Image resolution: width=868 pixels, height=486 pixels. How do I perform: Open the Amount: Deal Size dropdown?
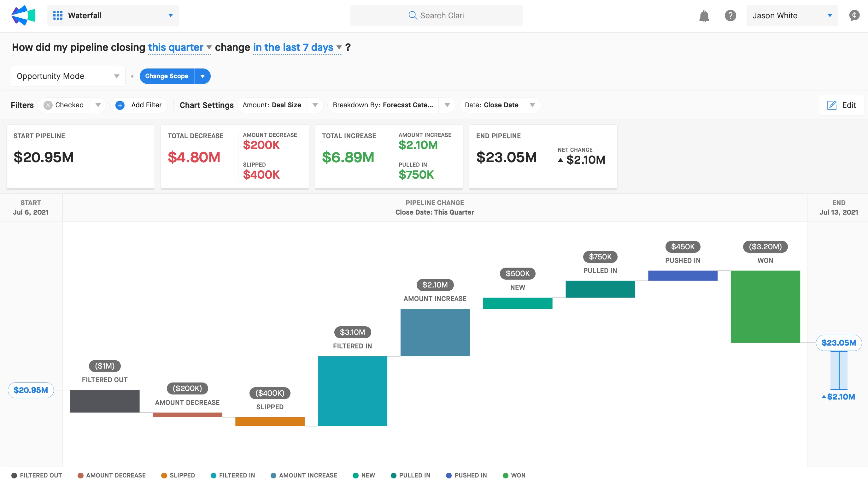click(x=315, y=105)
